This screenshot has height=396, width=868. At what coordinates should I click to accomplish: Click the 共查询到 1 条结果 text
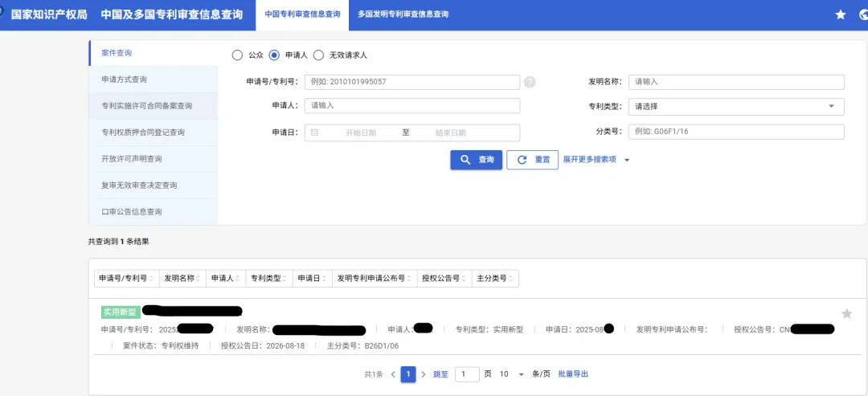coord(118,242)
